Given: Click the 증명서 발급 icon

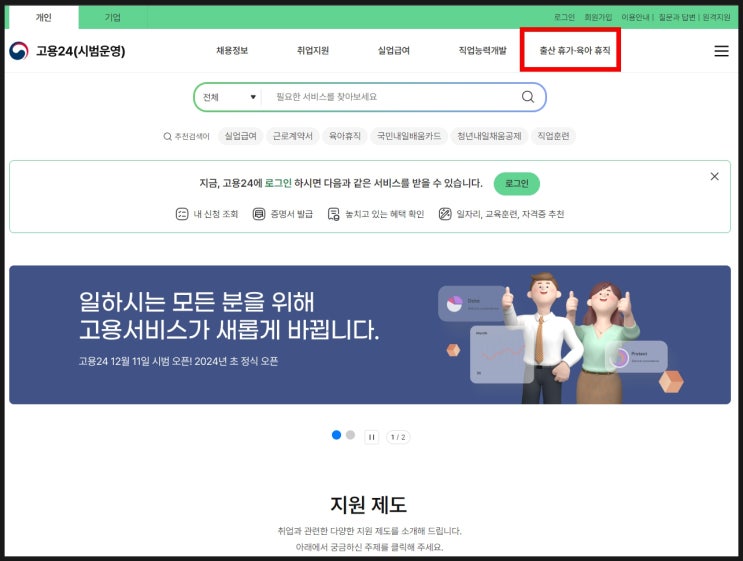Looking at the screenshot, I should (259, 214).
